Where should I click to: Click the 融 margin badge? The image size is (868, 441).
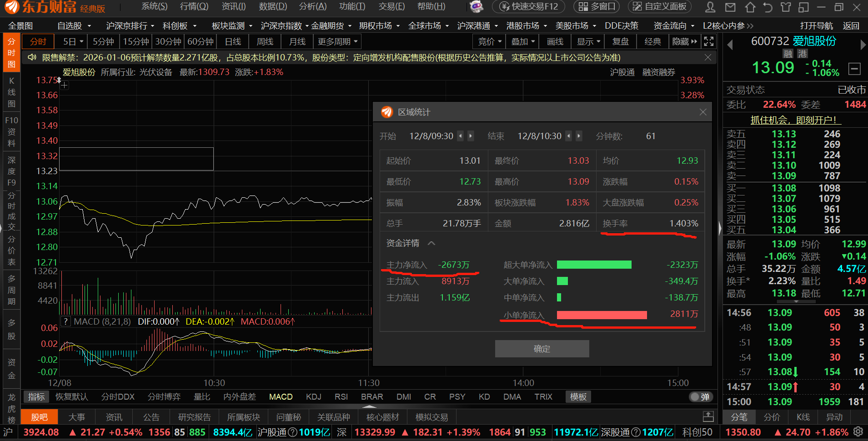[788, 54]
